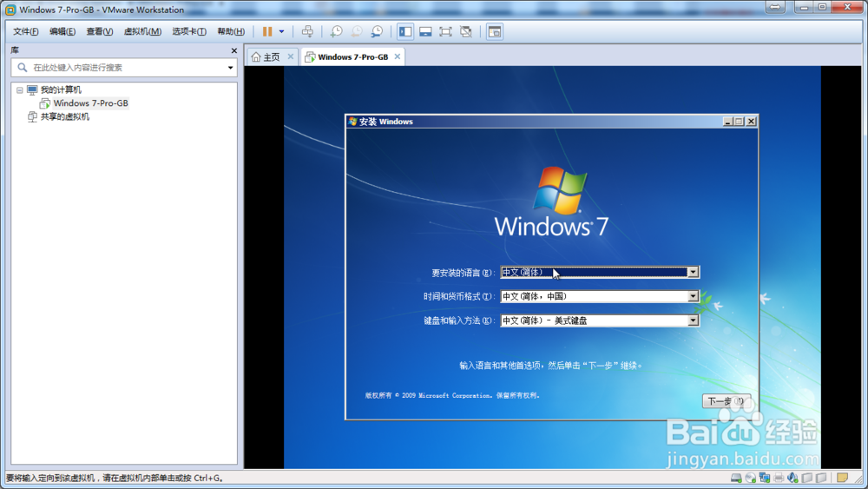The width and height of the screenshot is (868, 489).
Task: Click the printer status bar icon
Action: (x=779, y=478)
